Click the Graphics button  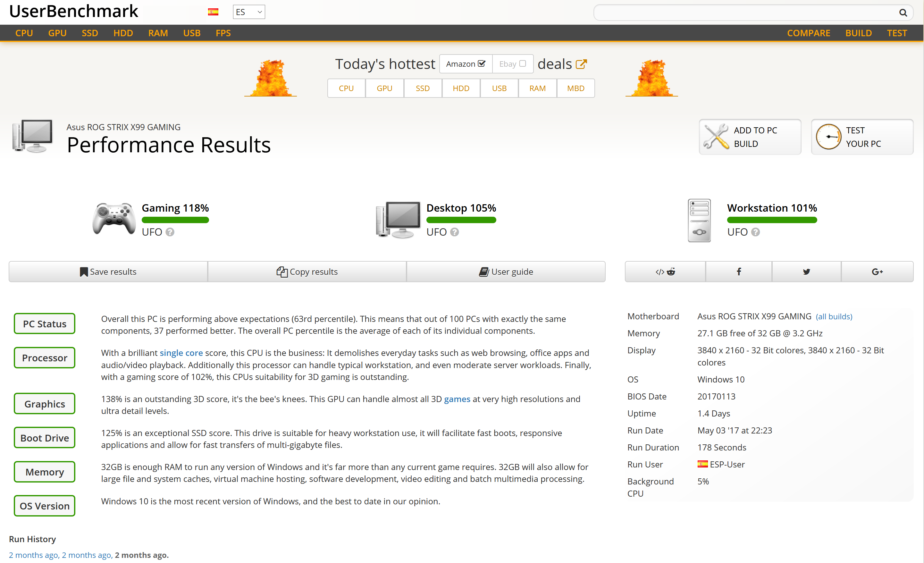point(45,404)
